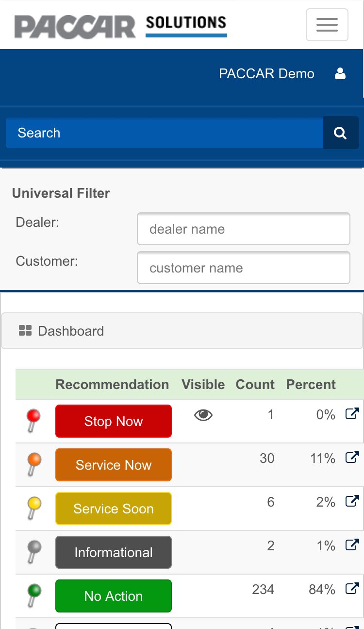Click the PACCAR Demo account menu
364x629 pixels.
(x=266, y=73)
